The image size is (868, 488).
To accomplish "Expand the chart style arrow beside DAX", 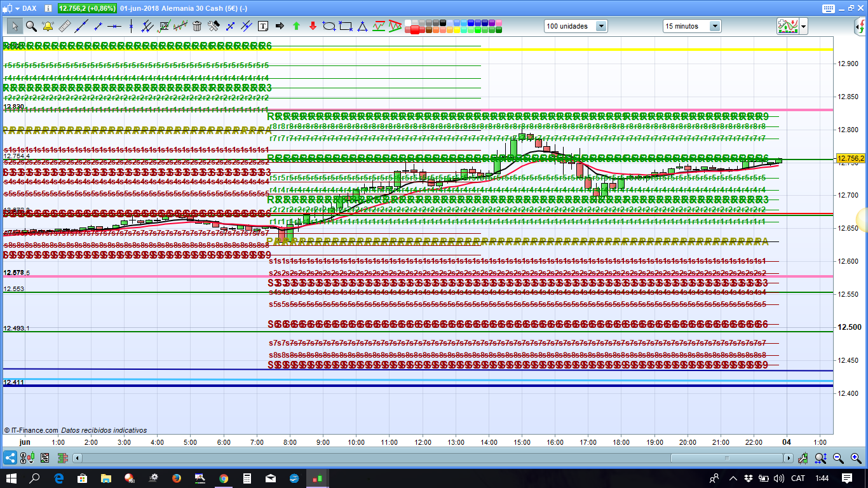I will 16,8.
